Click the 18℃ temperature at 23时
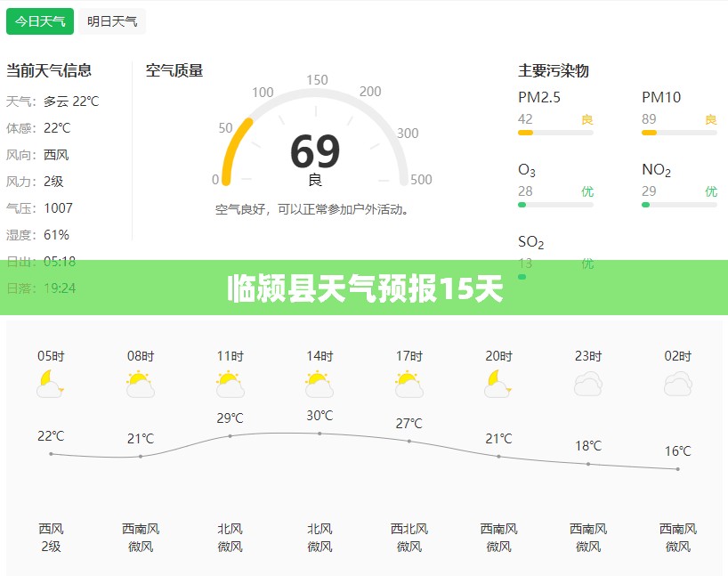Image resolution: width=728 pixels, height=576 pixels. point(588,446)
